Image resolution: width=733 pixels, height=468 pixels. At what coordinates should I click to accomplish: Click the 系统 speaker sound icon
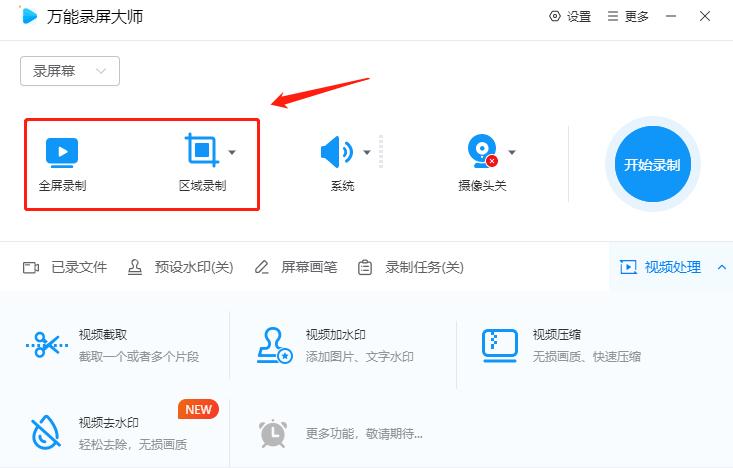pyautogui.click(x=337, y=152)
